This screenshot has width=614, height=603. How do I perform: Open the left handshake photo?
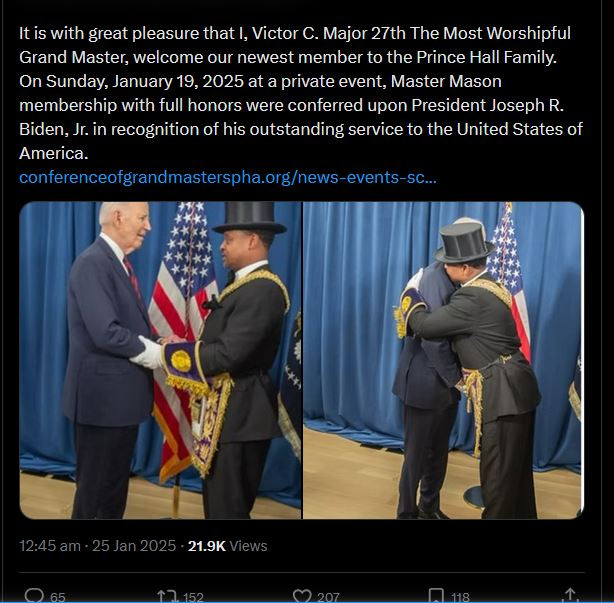(160, 360)
